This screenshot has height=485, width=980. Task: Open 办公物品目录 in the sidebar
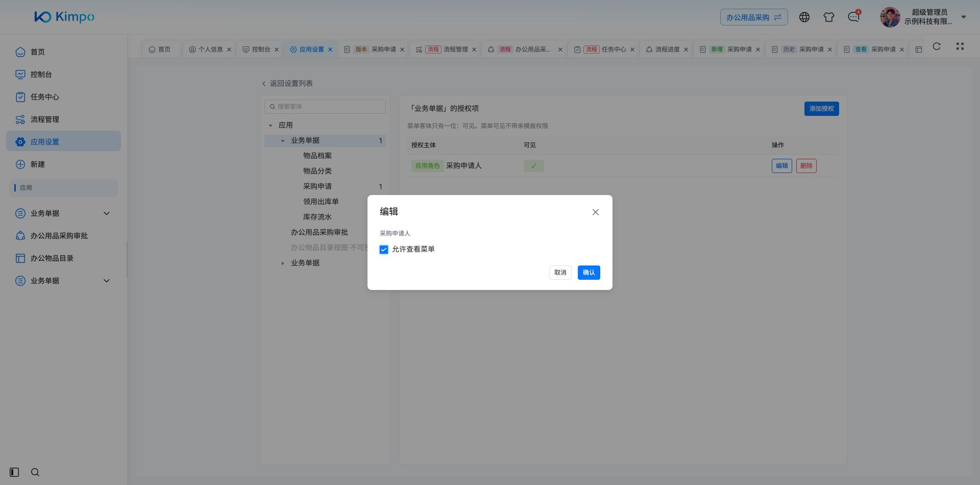pyautogui.click(x=64, y=258)
